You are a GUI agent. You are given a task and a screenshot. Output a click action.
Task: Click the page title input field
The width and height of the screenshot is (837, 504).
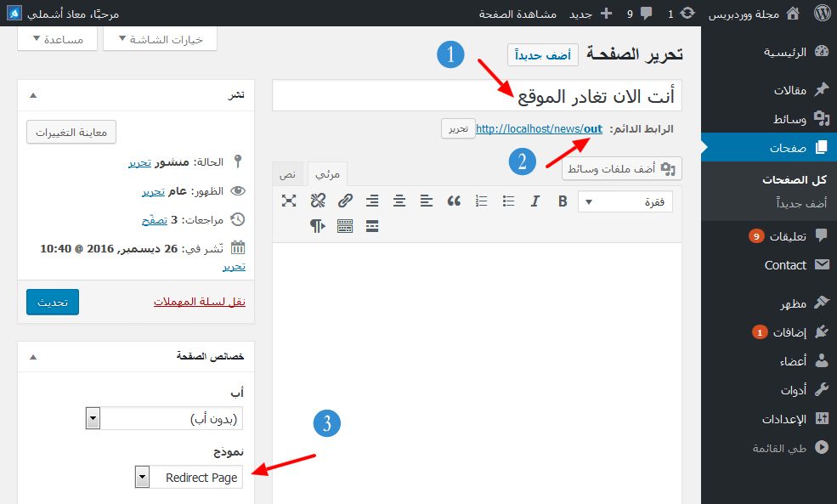click(x=477, y=95)
